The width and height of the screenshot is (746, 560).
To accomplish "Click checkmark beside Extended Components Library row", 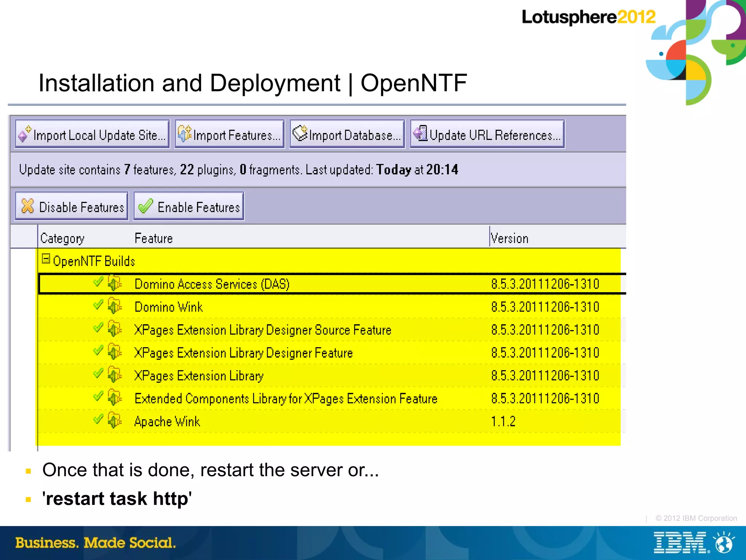I will pyautogui.click(x=98, y=396).
